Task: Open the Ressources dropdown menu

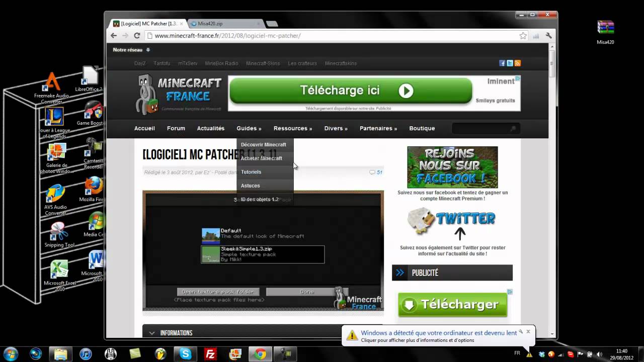Action: [x=293, y=128]
